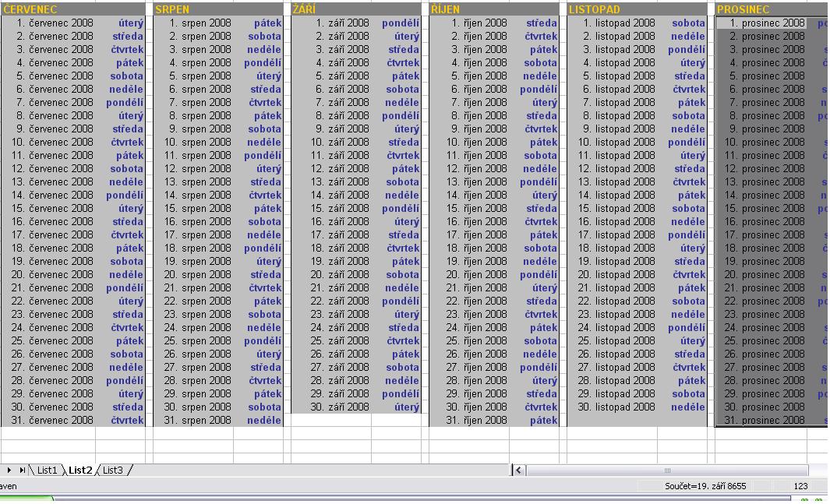
Task: Click the cell '17. listopad 2008'
Action: coord(613,234)
